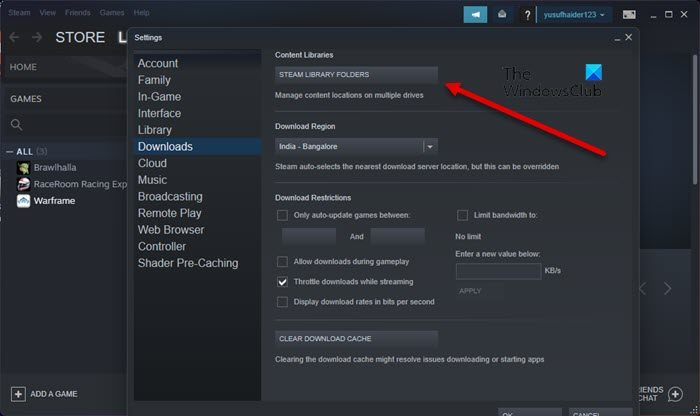Click the announcements megaphone icon
This screenshot has width=700, height=416.
pos(475,15)
